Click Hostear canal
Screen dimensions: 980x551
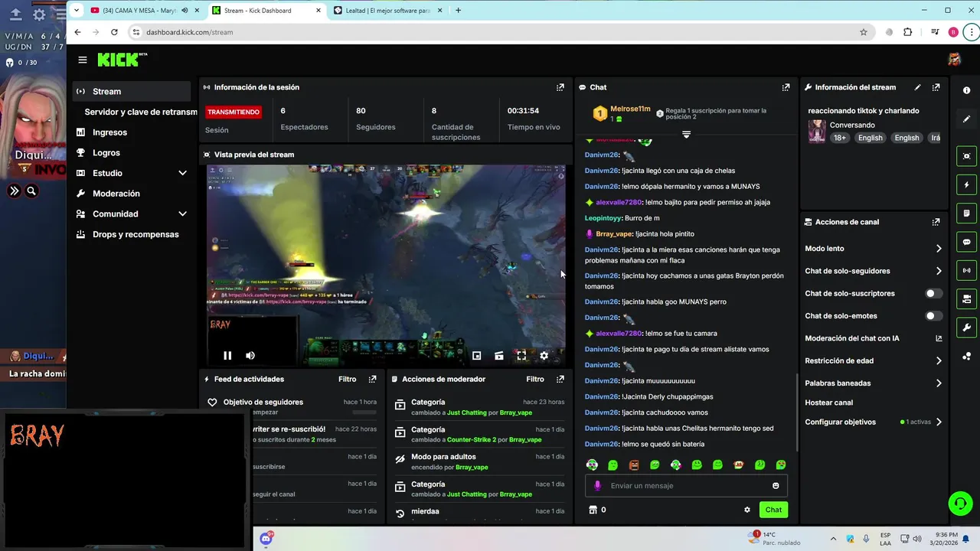click(x=828, y=403)
